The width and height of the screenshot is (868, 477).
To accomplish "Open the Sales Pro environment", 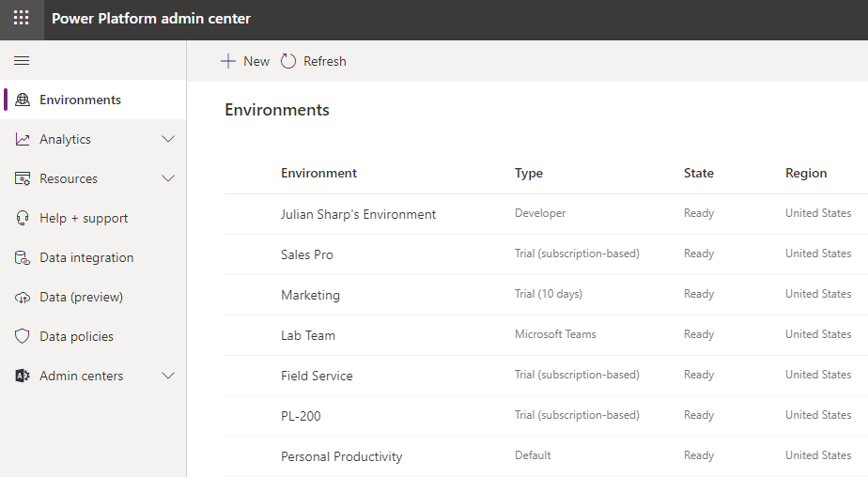I will [306, 254].
